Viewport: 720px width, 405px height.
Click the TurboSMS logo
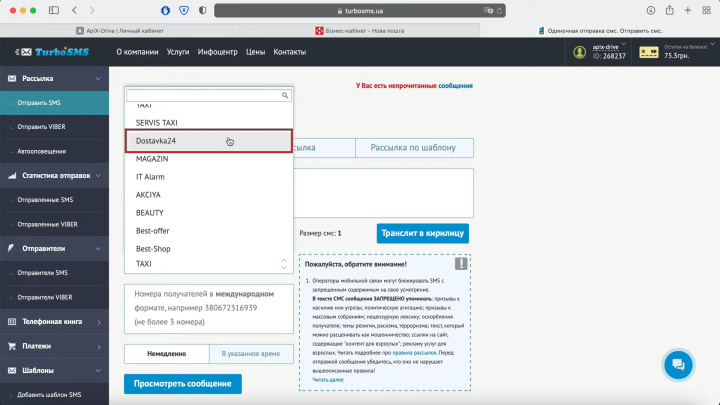tap(52, 52)
